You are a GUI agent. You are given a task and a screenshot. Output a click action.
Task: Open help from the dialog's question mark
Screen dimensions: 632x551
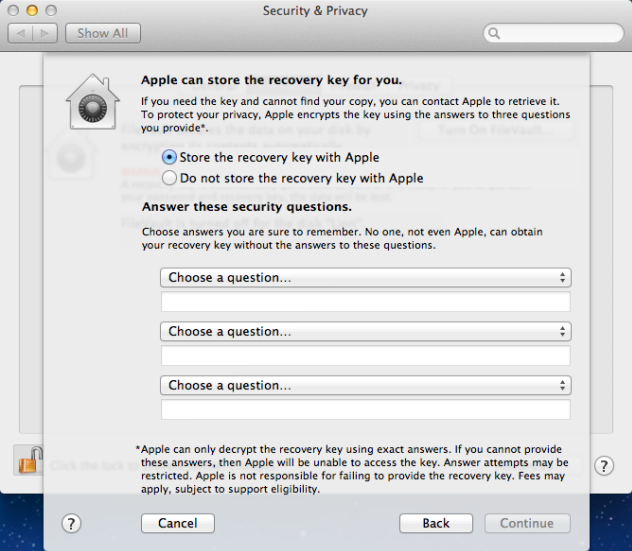pyautogui.click(x=71, y=524)
